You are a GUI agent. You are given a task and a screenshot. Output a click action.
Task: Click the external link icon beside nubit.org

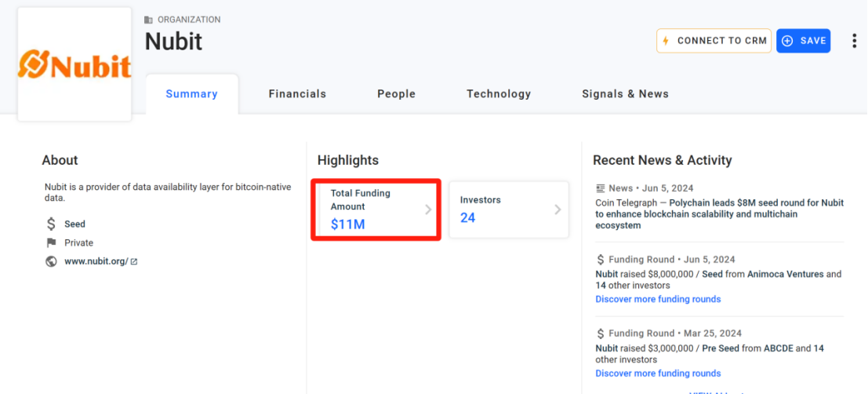(134, 261)
